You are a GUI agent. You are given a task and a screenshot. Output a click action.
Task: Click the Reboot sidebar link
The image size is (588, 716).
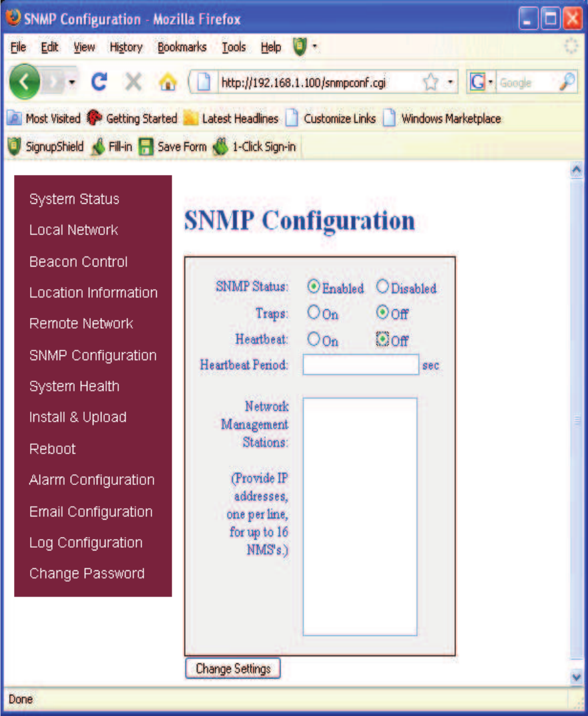(53, 449)
